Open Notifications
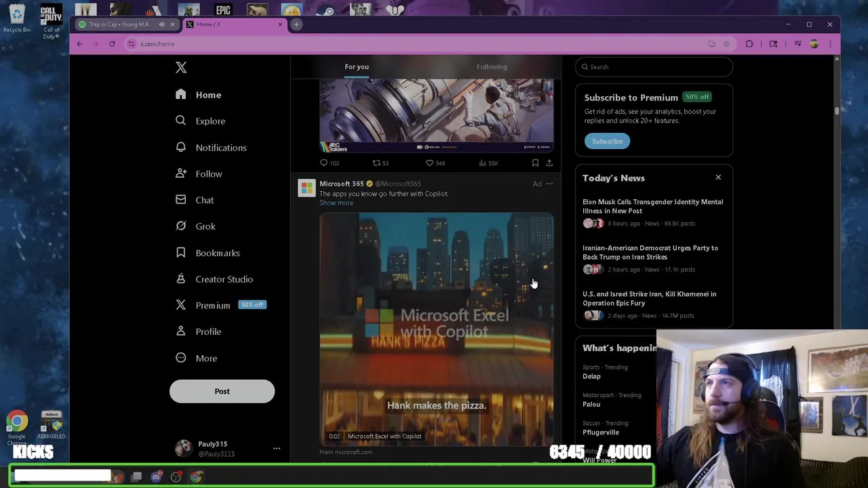The height and width of the screenshot is (488, 868). coord(211,148)
